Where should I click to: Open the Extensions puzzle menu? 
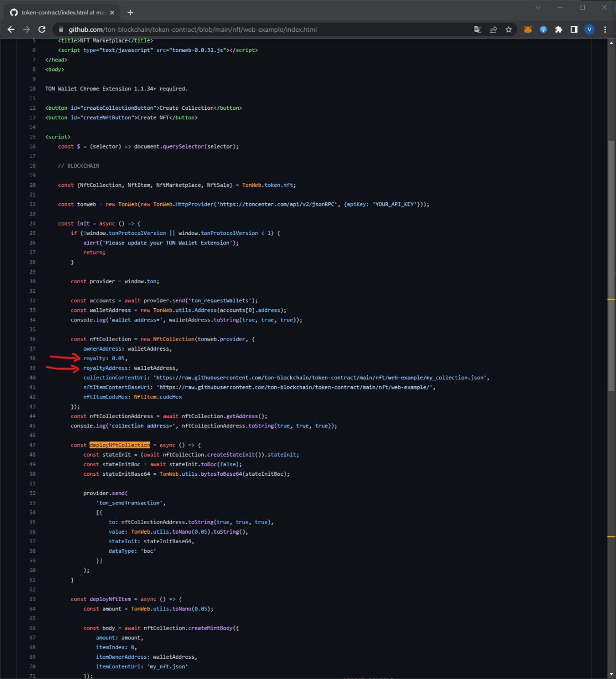click(x=559, y=30)
